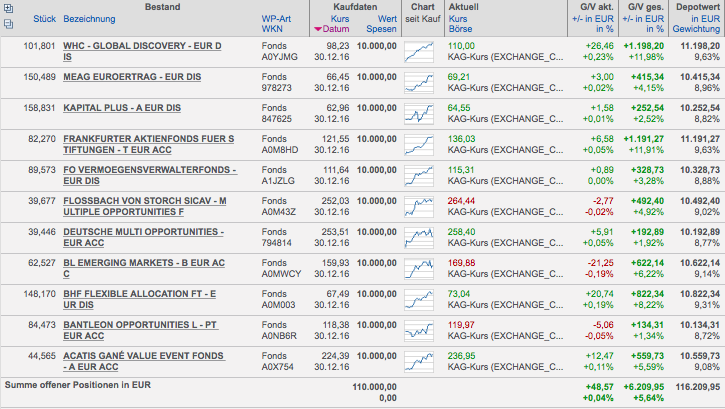
Task: Select WKN 794814 cell
Action: pos(276,243)
